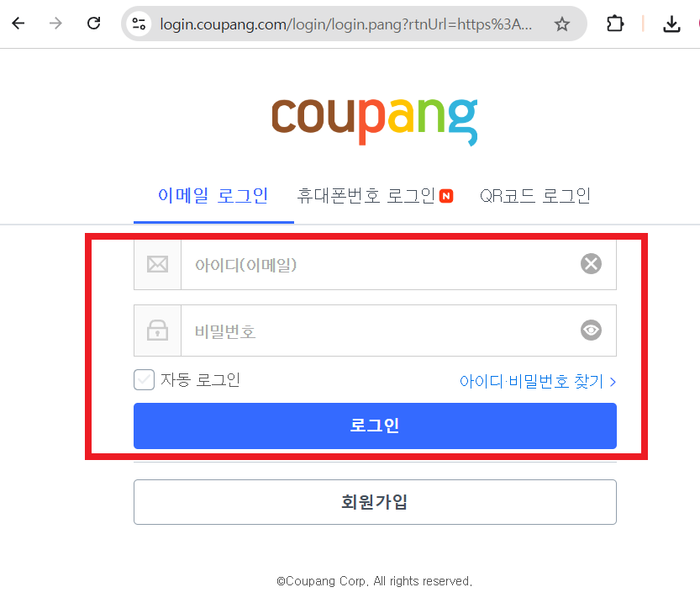Screen dimensions: 700x603
Task: Switch to QR코드 로그인 tab
Action: point(534,196)
